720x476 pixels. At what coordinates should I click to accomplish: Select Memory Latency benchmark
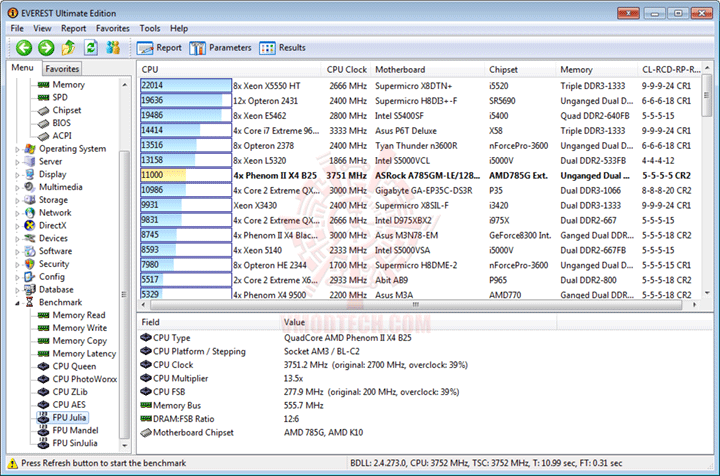tap(84, 354)
